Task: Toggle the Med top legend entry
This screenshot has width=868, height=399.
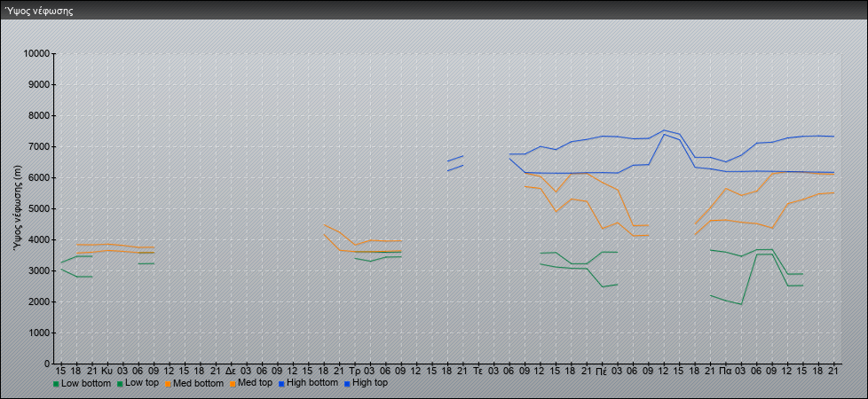Action: [x=251, y=383]
